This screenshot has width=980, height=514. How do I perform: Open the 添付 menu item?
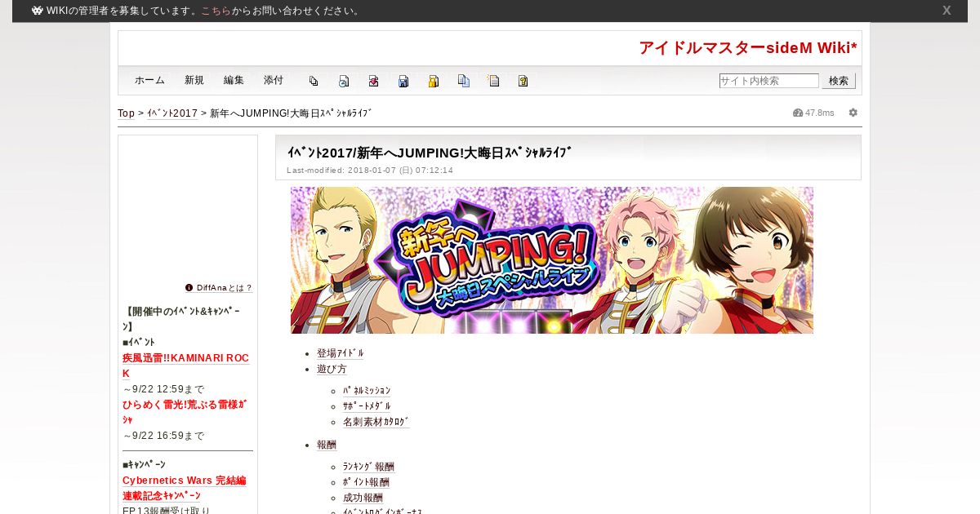point(274,80)
